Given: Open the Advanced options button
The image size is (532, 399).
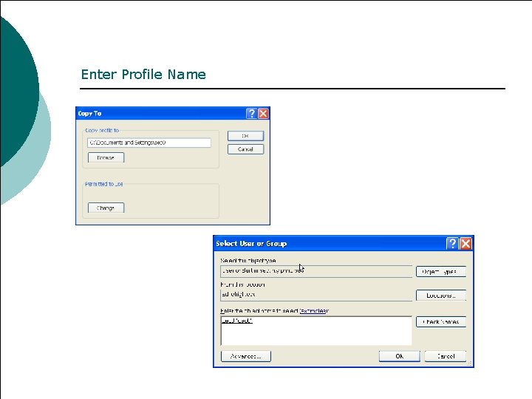Looking at the screenshot, I should [x=245, y=356].
